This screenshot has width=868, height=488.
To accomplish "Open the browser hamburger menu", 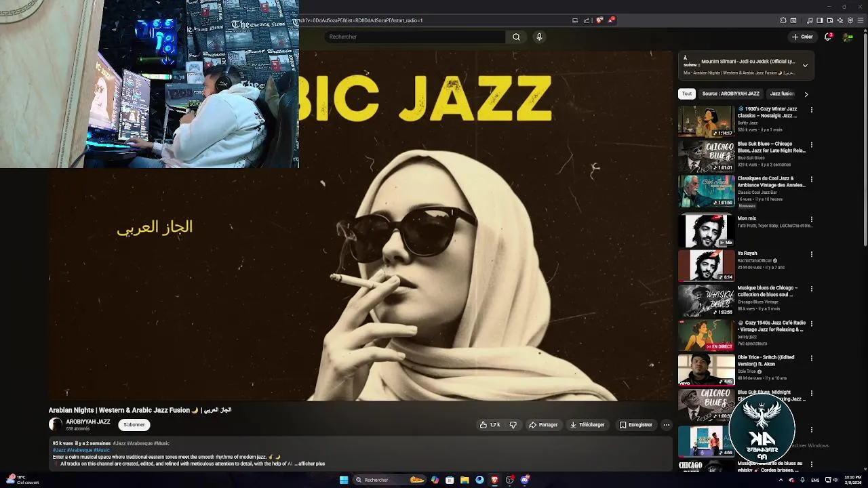I will pos(861,20).
